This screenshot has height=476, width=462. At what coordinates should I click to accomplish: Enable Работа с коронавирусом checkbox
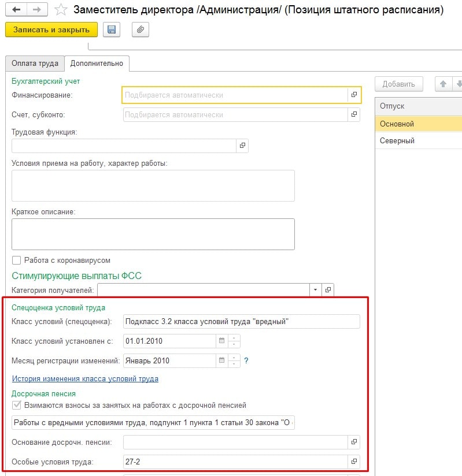click(x=16, y=261)
